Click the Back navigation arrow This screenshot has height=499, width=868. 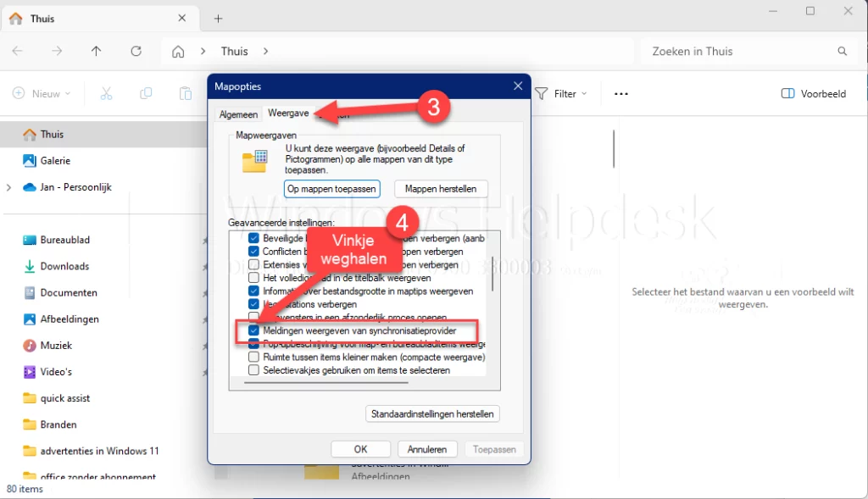(x=18, y=51)
